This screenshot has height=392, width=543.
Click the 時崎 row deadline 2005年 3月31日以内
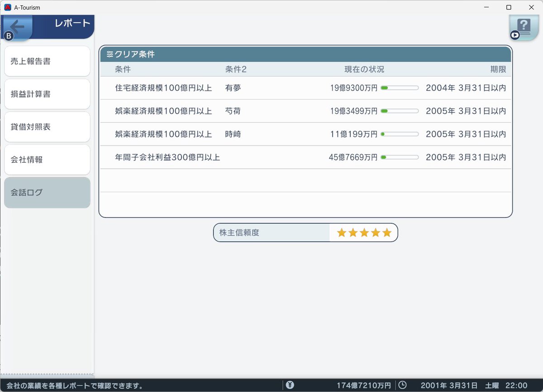point(466,134)
